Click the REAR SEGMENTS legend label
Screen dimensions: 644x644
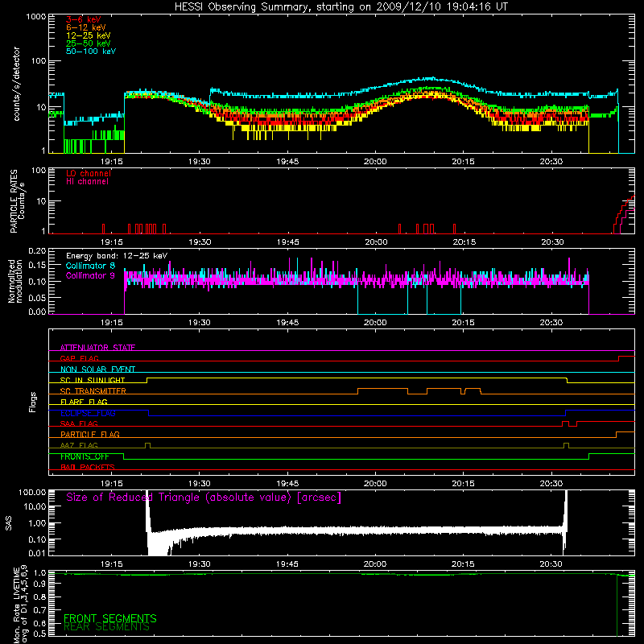pyautogui.click(x=107, y=626)
